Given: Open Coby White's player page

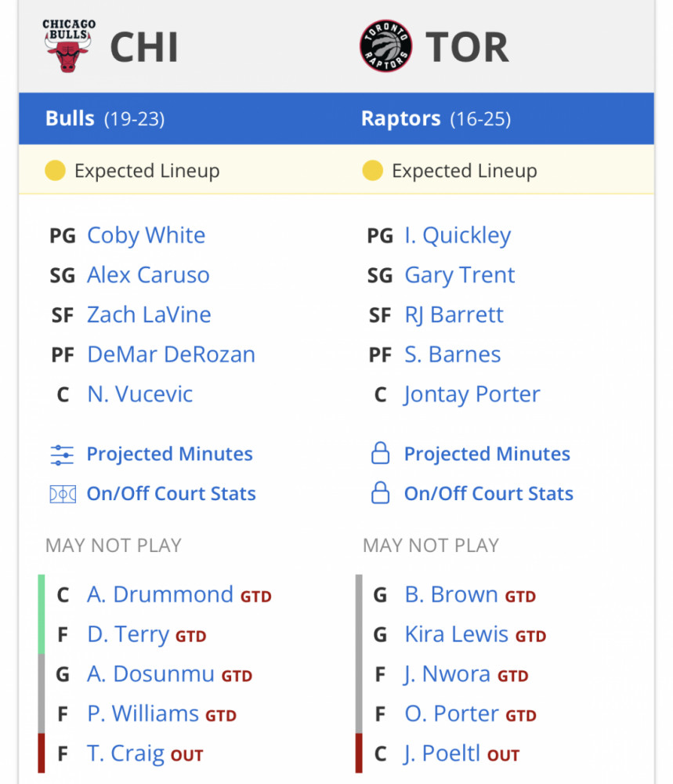Looking at the screenshot, I should click(x=146, y=235).
